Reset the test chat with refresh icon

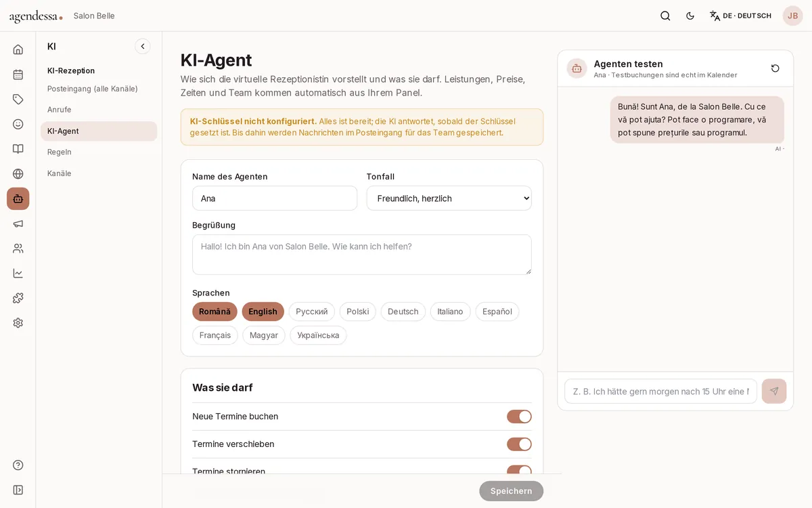[x=775, y=68]
